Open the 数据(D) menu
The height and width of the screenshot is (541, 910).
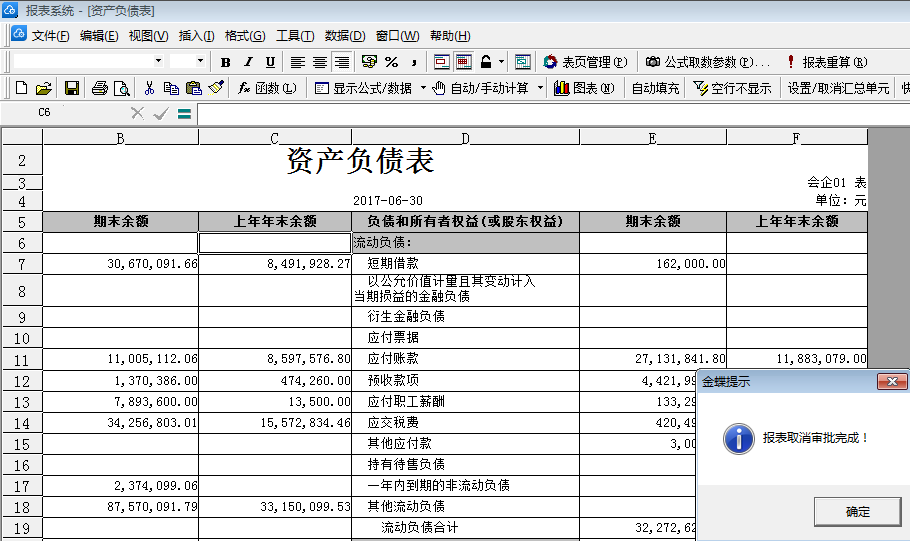(345, 36)
